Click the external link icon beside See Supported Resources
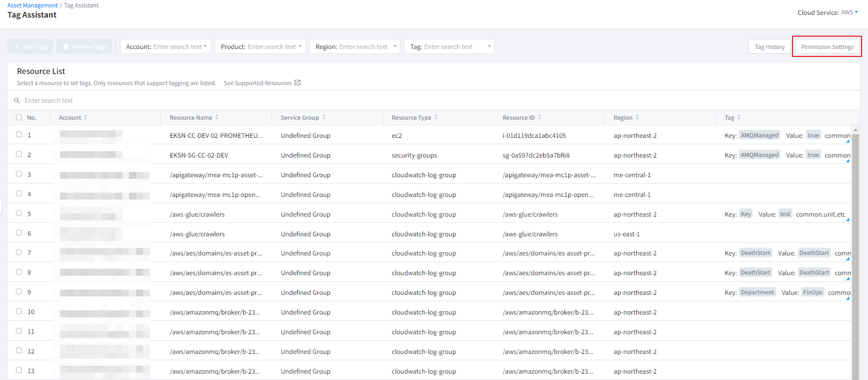The height and width of the screenshot is (380, 868). (x=298, y=83)
